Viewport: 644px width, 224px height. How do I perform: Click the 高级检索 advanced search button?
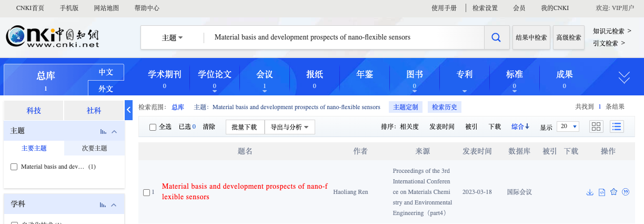pos(569,37)
